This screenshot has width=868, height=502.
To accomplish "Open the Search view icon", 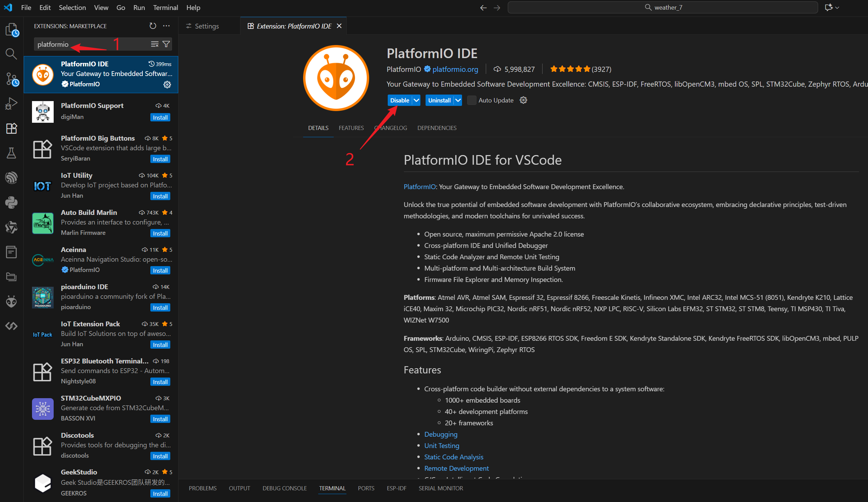I will click(11, 54).
